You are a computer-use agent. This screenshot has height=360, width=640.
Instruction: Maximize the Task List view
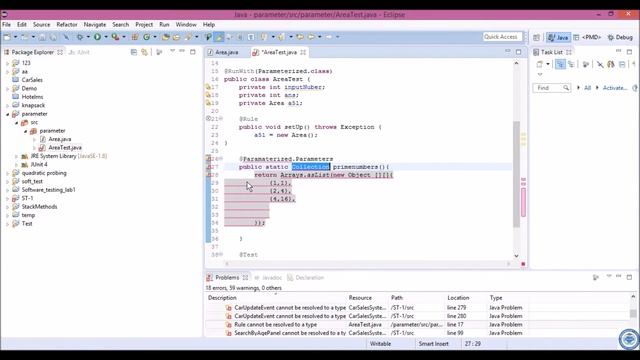(629, 52)
